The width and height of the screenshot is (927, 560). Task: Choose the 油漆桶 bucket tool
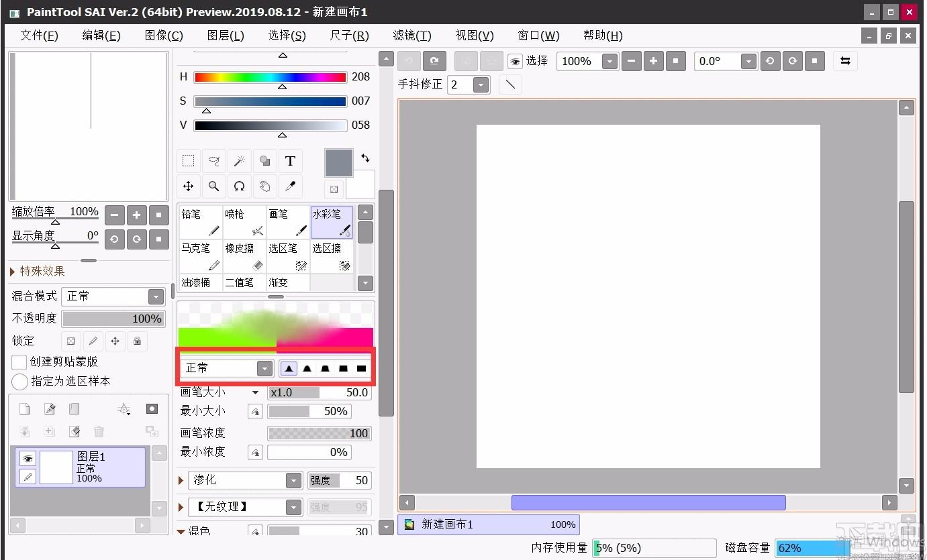(201, 282)
